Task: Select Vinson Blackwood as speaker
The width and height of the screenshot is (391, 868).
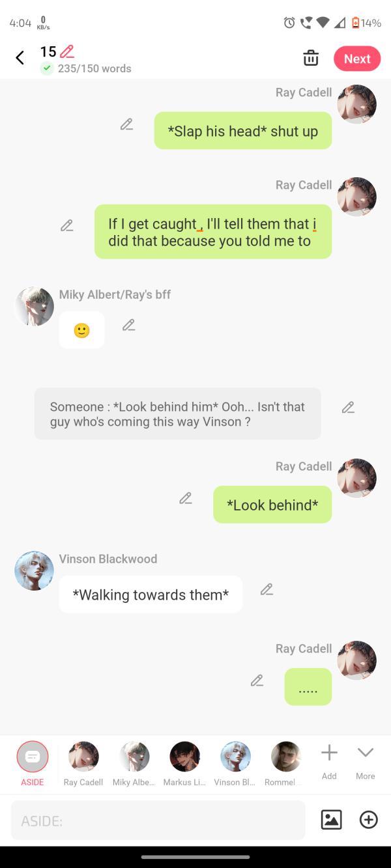Action: (x=235, y=763)
